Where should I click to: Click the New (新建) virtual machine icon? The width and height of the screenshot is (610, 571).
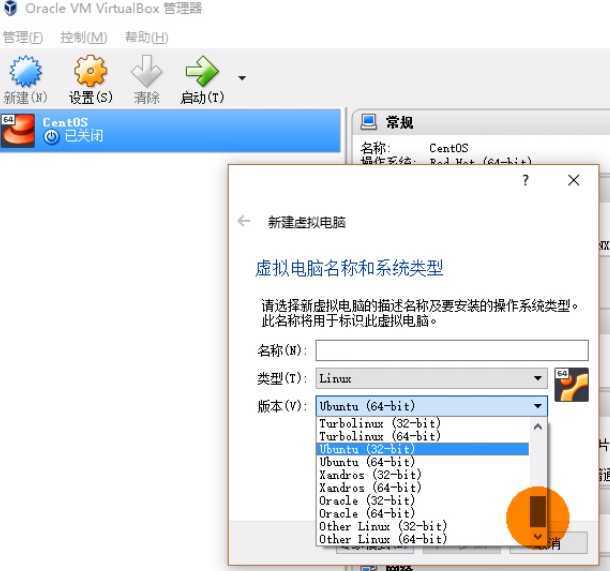click(25, 71)
